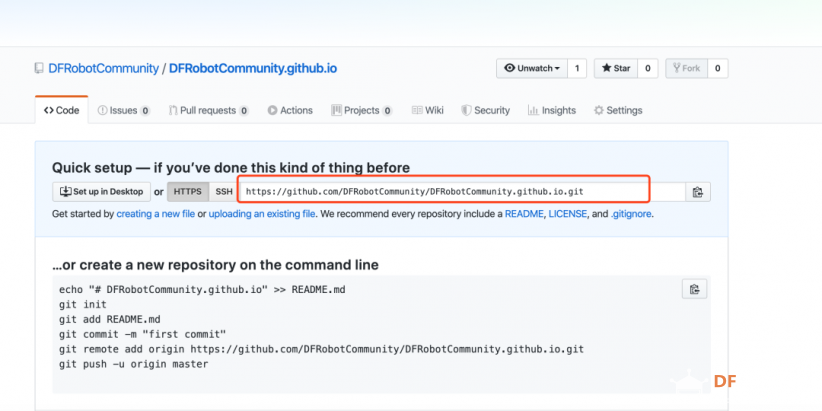The width and height of the screenshot is (822, 411).
Task: Click the repository clone URL field
Action: 461,192
